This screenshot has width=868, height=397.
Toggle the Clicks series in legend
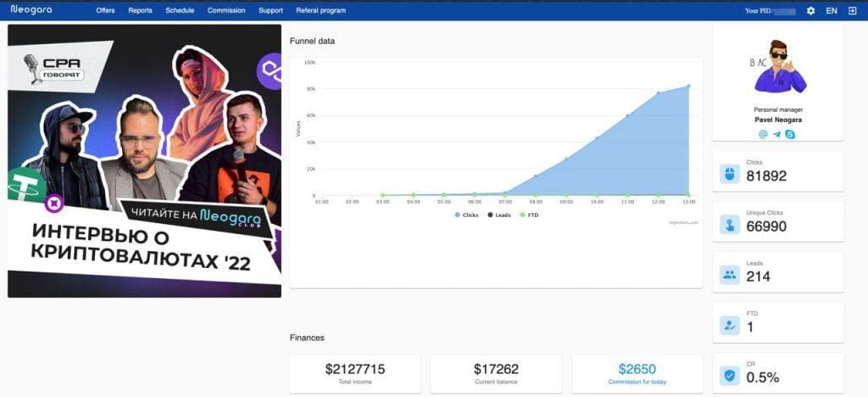pos(467,215)
